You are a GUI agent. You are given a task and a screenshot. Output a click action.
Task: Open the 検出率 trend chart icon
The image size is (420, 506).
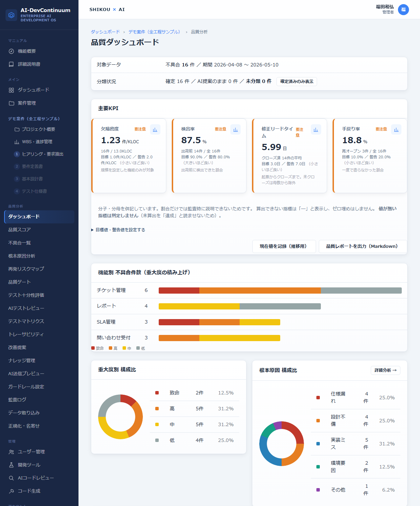pyautogui.click(x=235, y=129)
